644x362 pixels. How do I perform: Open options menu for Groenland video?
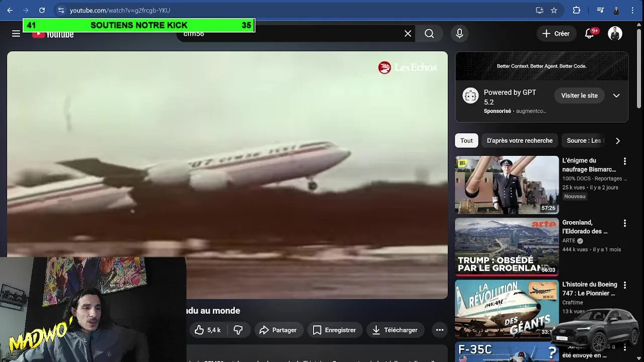pos(625,223)
